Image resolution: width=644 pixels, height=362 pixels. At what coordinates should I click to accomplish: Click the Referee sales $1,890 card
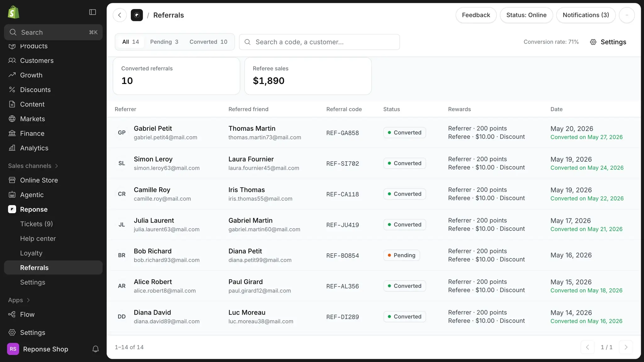(x=308, y=76)
